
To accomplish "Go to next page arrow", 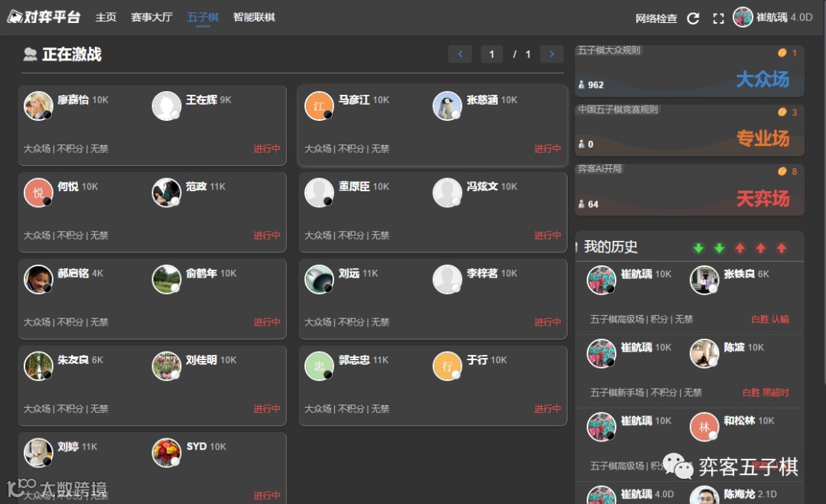I will (551, 54).
